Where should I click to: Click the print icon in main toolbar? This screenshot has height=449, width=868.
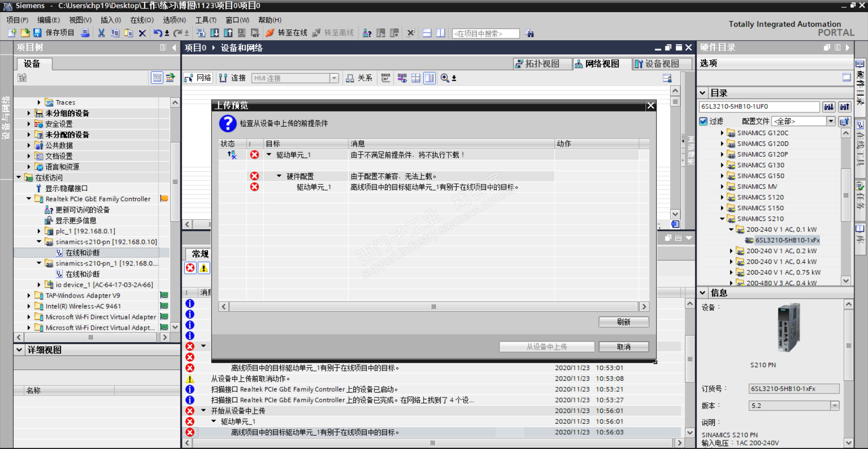pyautogui.click(x=85, y=33)
